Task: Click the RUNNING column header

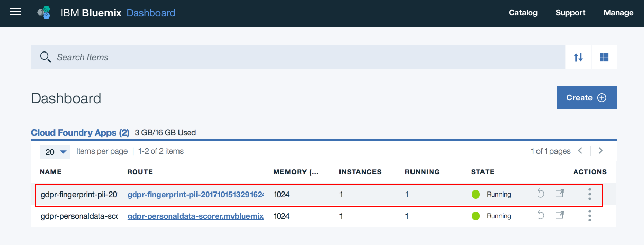Action: tap(422, 172)
